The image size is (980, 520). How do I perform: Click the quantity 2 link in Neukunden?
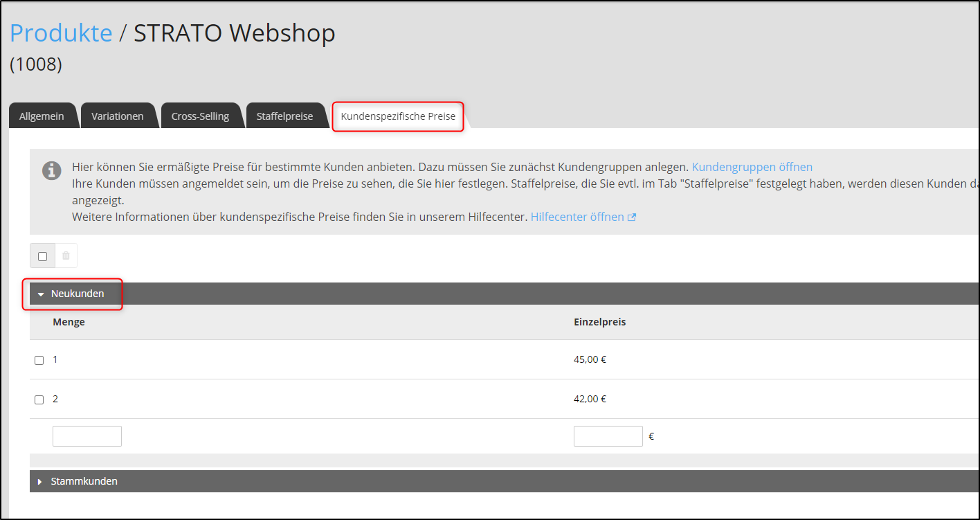pos(55,399)
